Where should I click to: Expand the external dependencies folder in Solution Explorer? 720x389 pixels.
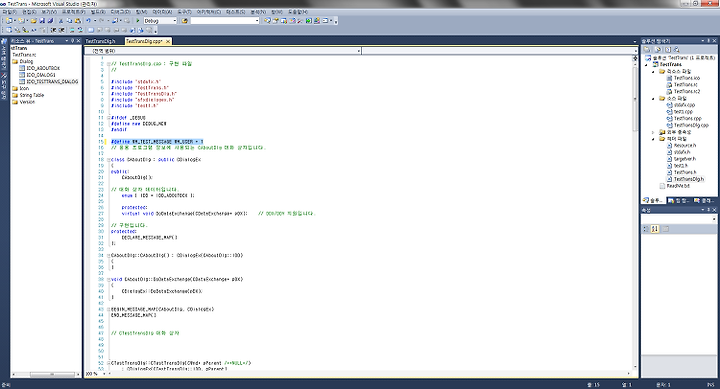(x=653, y=132)
